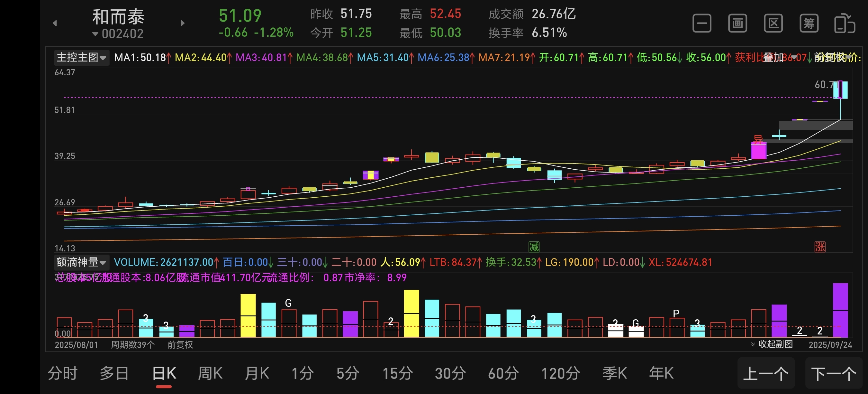Toggle 前复权 price adjustment setting

click(x=180, y=345)
